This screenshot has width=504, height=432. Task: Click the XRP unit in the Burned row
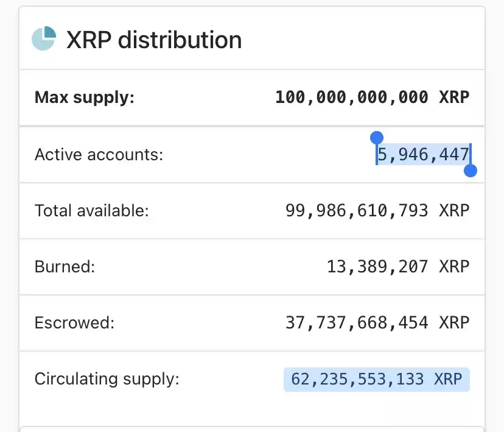click(454, 267)
